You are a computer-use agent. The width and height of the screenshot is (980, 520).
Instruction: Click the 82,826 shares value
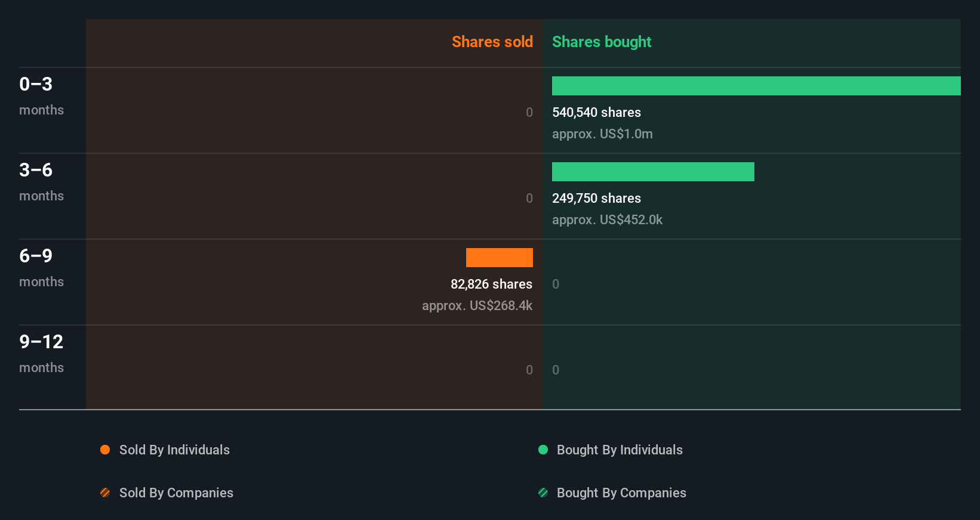click(491, 284)
